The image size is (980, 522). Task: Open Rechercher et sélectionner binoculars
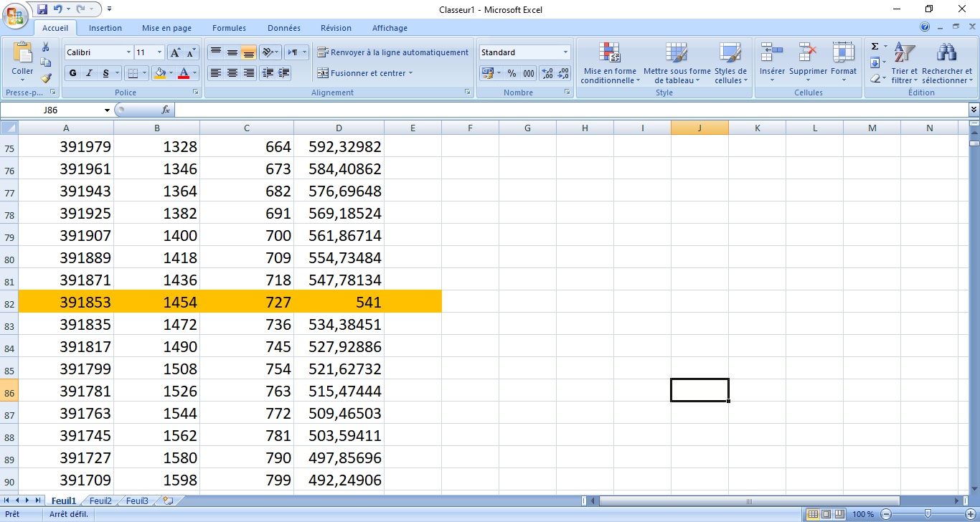point(946,54)
